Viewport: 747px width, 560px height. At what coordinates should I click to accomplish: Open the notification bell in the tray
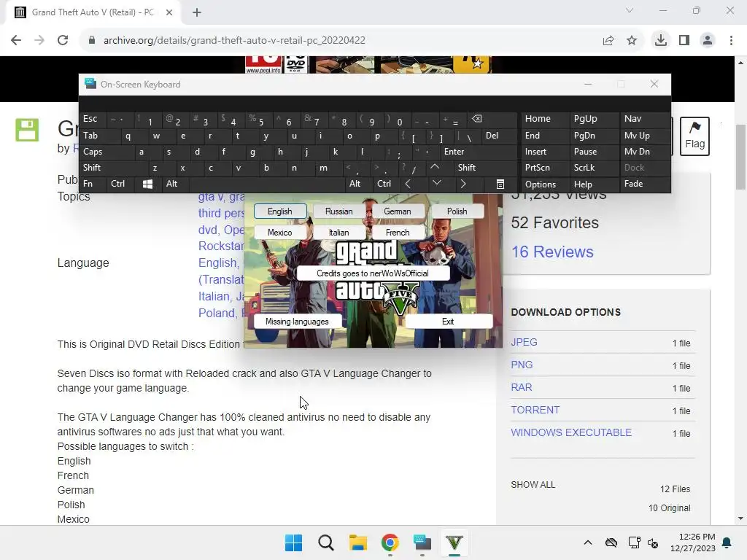pyautogui.click(x=727, y=542)
